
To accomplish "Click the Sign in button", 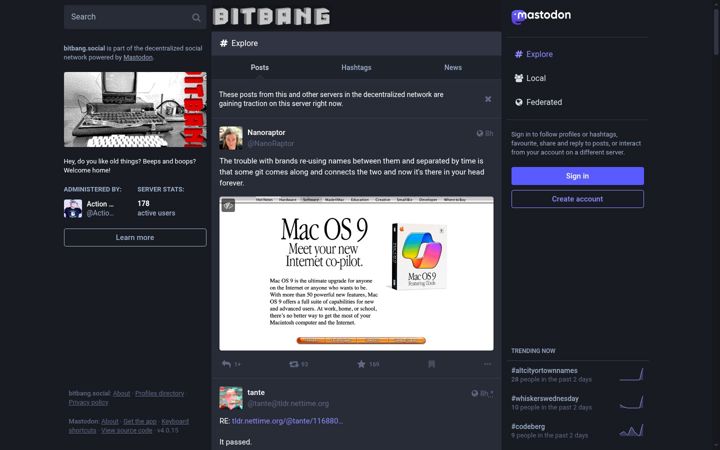I will [577, 176].
